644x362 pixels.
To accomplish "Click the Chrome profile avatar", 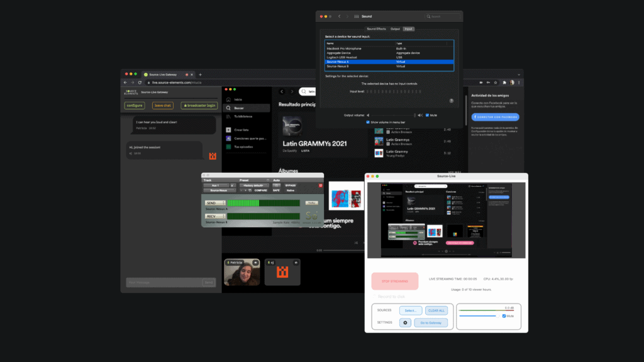I will (x=512, y=82).
